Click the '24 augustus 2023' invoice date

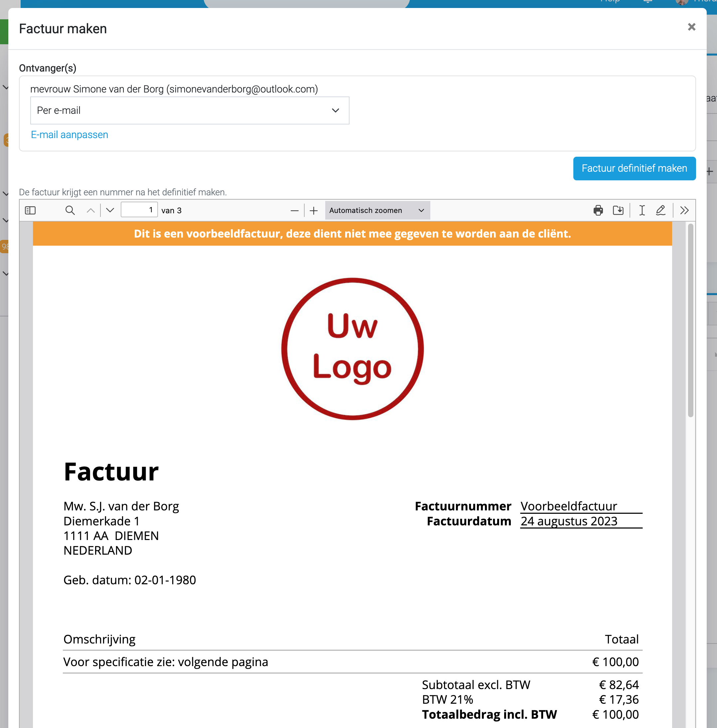click(x=569, y=521)
